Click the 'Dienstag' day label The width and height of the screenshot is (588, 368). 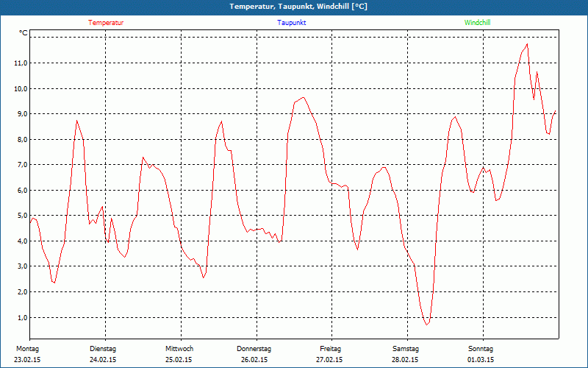click(103, 349)
